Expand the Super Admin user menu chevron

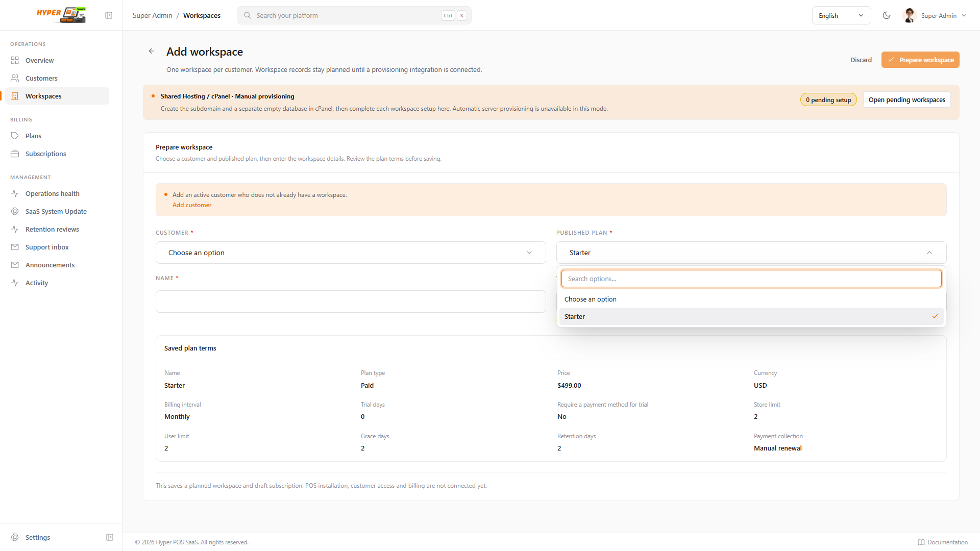point(964,15)
